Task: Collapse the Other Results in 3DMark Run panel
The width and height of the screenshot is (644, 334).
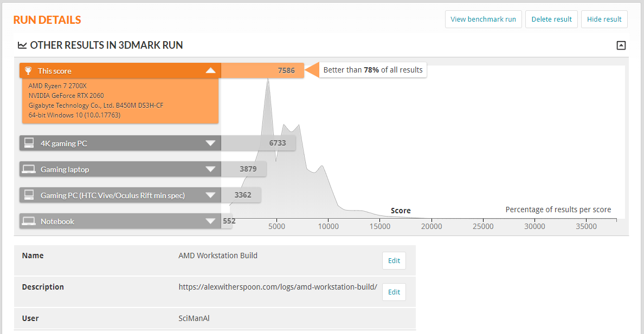Action: [621, 45]
